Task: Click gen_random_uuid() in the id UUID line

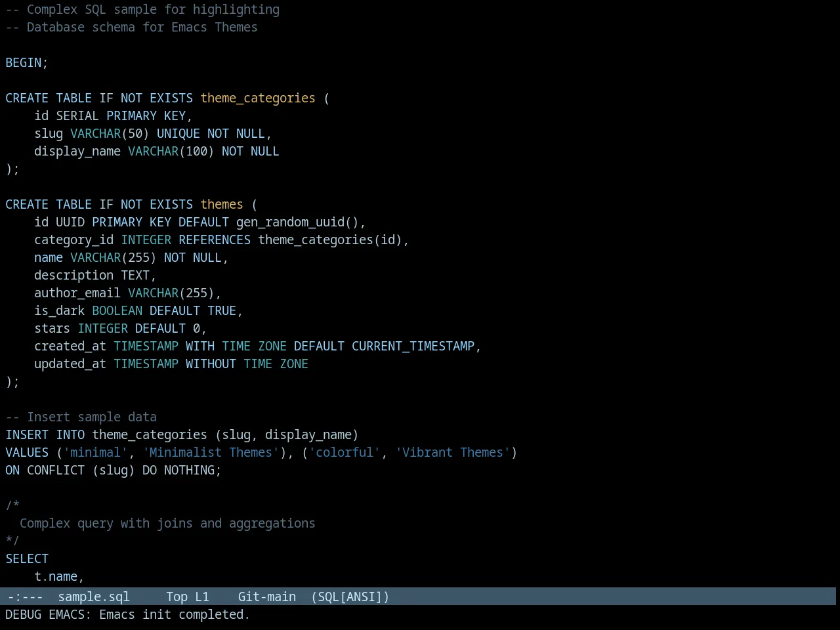Action: 297,222
